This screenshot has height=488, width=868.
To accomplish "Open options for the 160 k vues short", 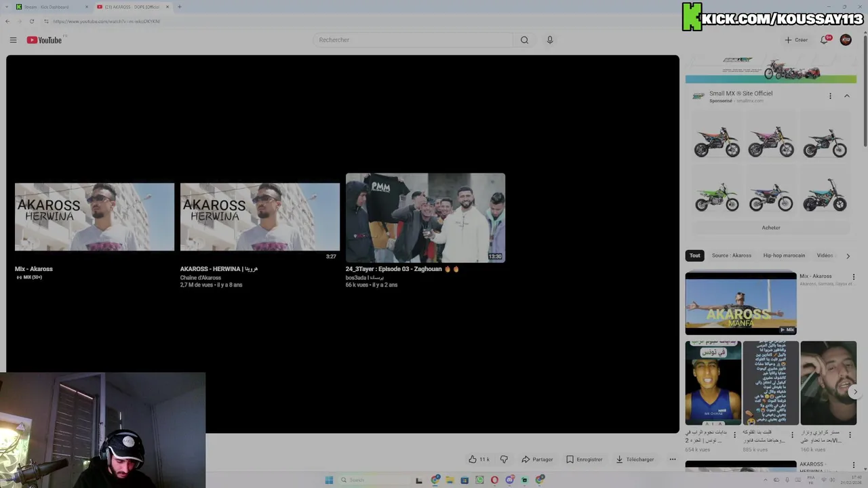I will [x=850, y=435].
